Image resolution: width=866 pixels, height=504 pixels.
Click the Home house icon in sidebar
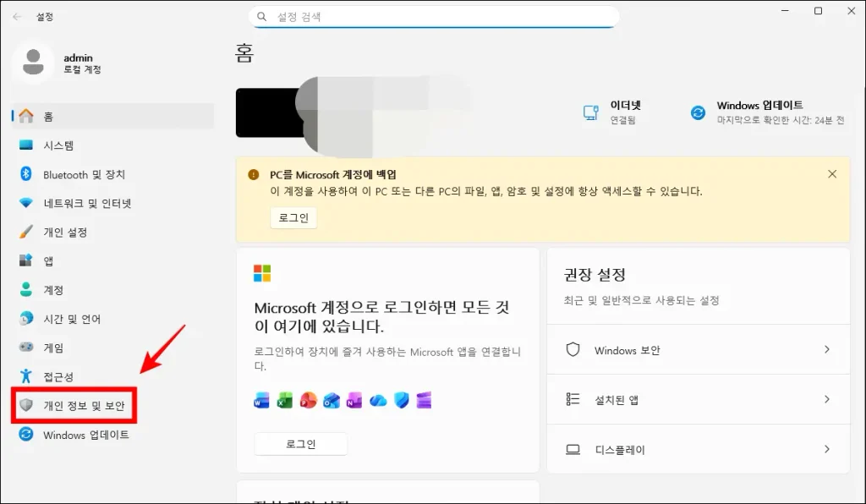click(26, 116)
